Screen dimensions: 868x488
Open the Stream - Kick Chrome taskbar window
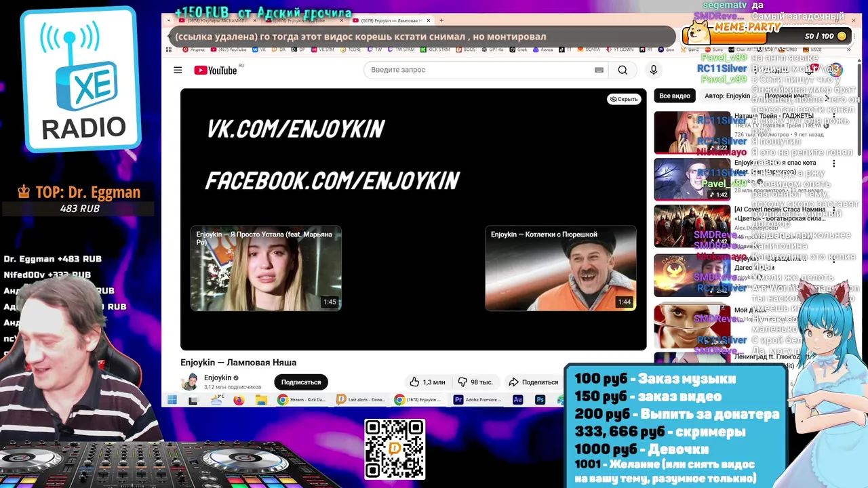coord(302,400)
